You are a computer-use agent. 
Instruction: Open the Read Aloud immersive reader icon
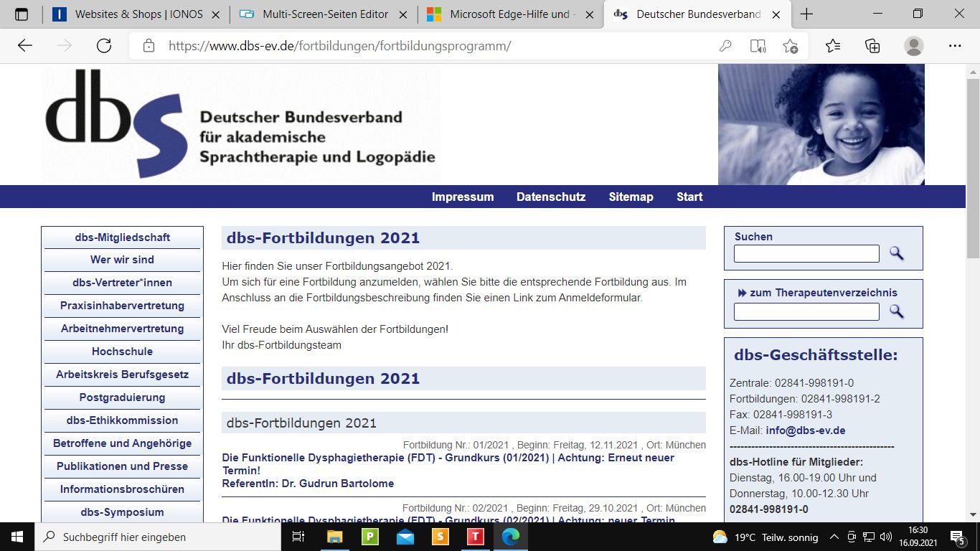(758, 46)
